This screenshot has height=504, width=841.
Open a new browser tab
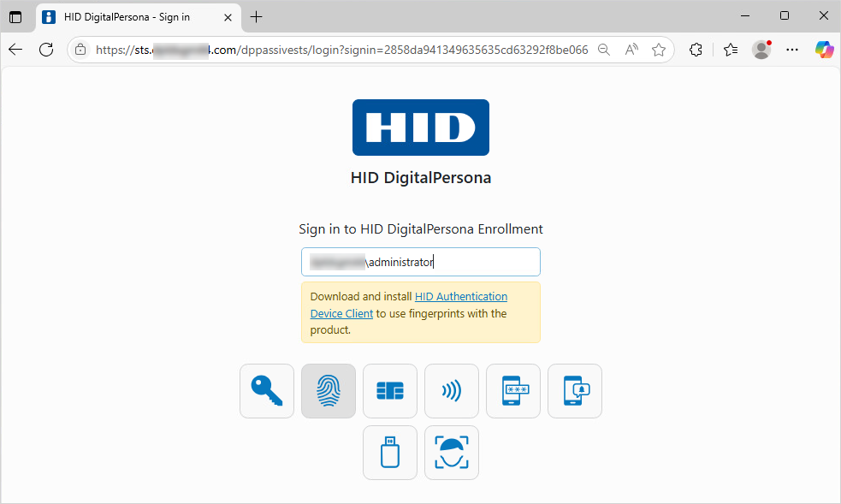(x=256, y=16)
